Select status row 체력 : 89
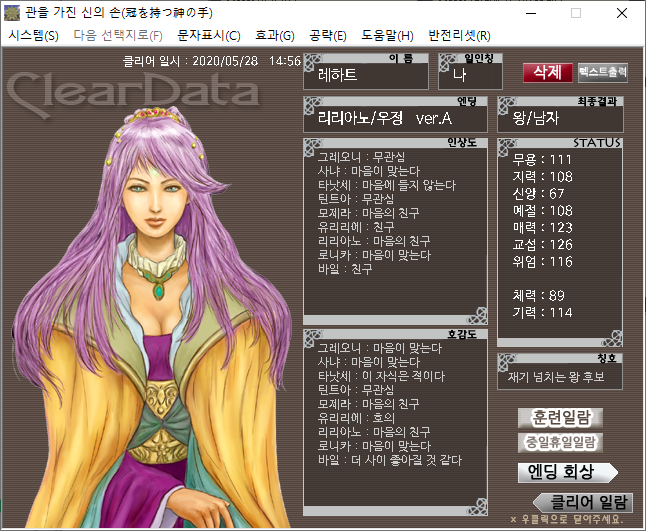646x531 pixels. (x=538, y=295)
